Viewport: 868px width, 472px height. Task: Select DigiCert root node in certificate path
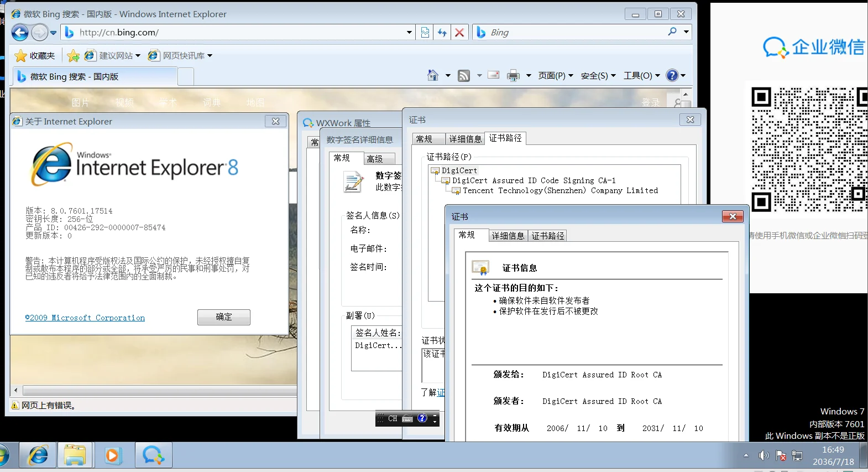click(x=459, y=170)
